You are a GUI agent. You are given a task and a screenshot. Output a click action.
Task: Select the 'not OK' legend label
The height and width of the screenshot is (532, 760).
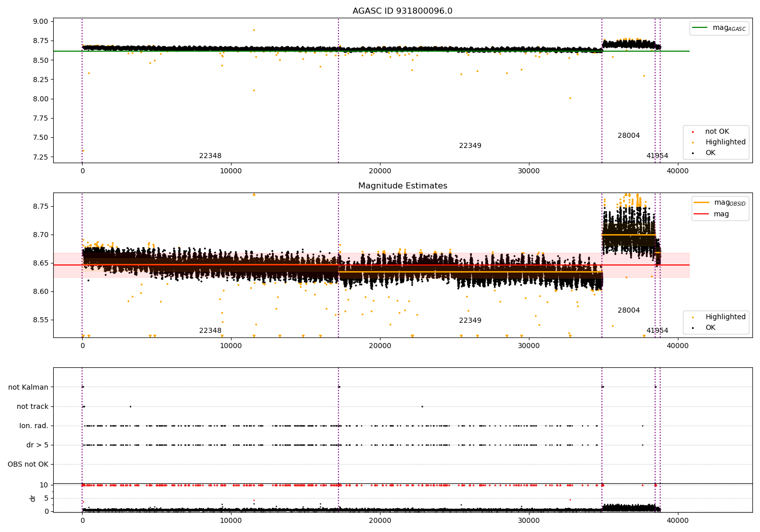pos(717,131)
